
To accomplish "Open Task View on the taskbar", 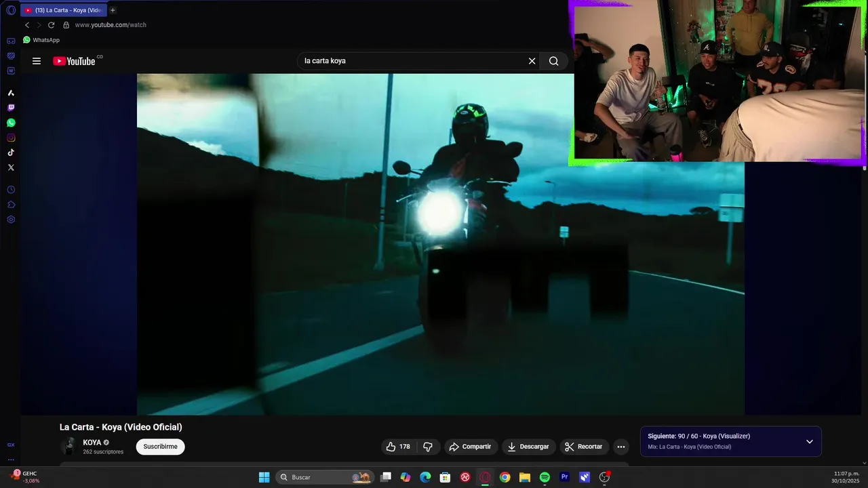I will tap(386, 477).
